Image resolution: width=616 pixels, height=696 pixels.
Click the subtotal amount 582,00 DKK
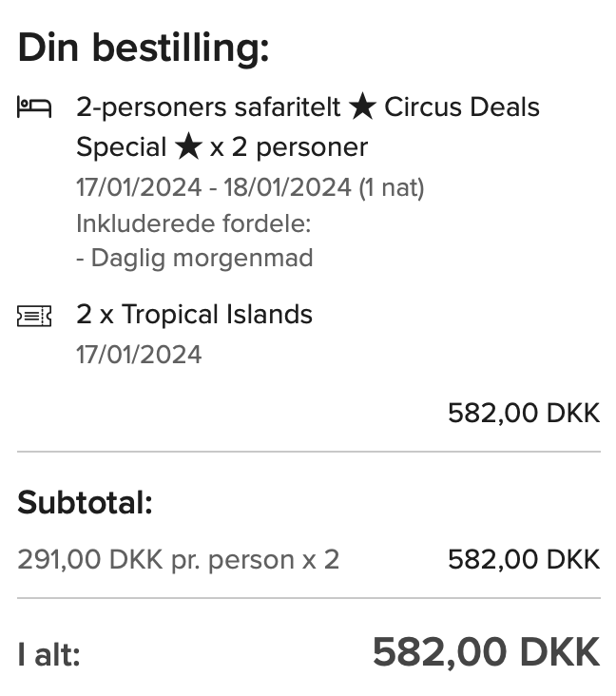click(524, 560)
